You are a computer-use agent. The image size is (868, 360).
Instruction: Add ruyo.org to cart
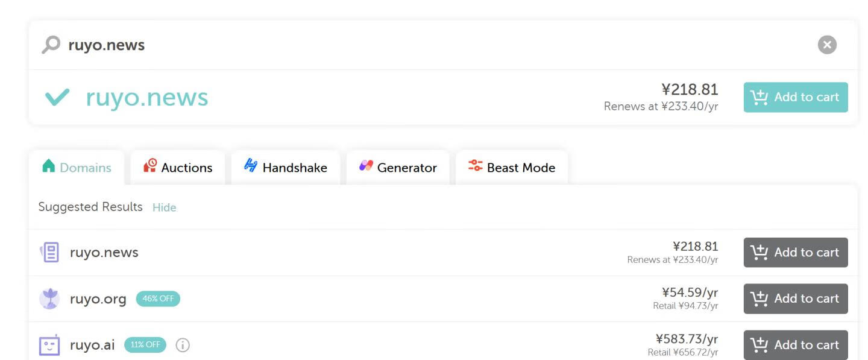[x=795, y=298]
